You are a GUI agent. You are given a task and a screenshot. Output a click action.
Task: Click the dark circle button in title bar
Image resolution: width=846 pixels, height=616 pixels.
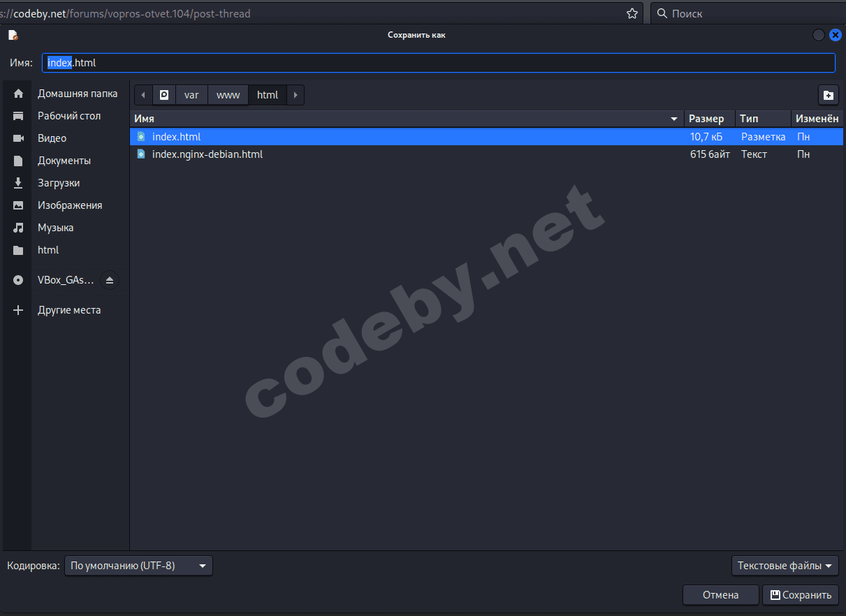(x=819, y=35)
